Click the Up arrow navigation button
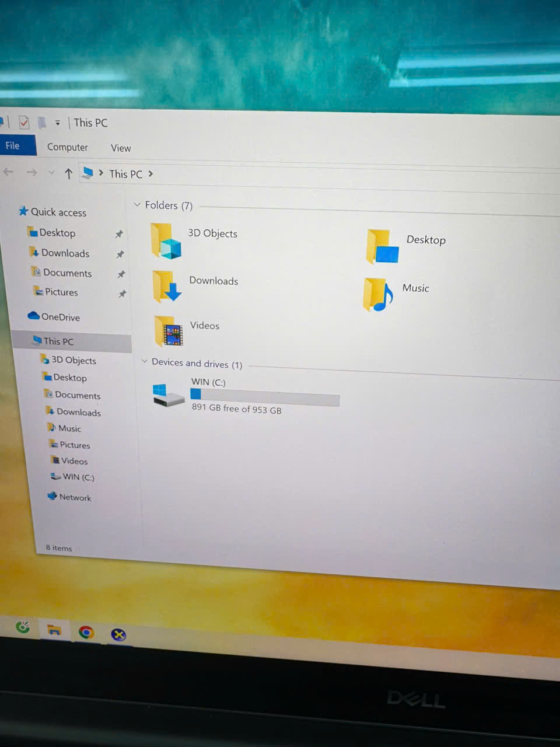This screenshot has height=747, width=560. click(x=69, y=173)
